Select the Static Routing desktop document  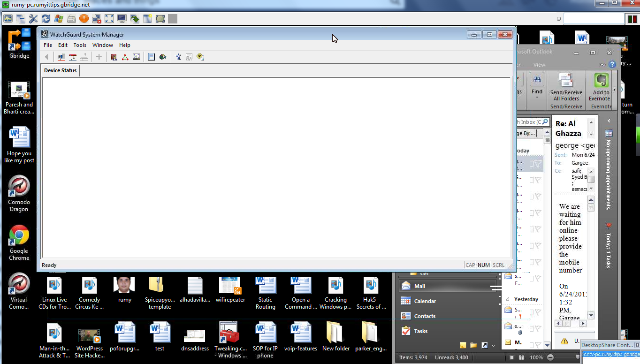265,293
